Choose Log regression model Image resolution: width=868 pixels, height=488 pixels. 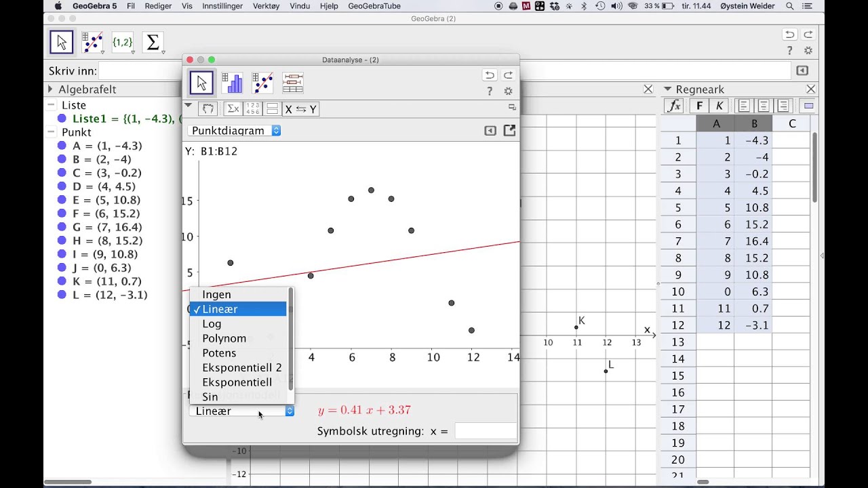[x=239, y=324]
